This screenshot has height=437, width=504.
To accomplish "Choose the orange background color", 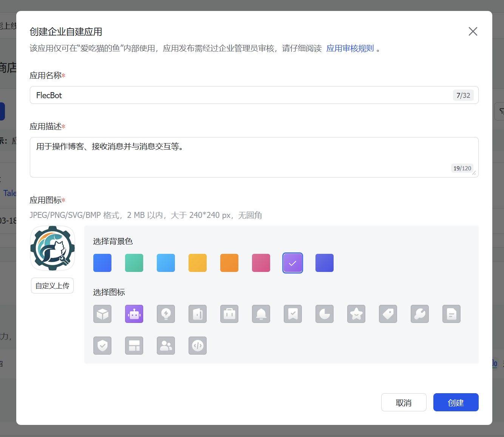I will click(229, 263).
